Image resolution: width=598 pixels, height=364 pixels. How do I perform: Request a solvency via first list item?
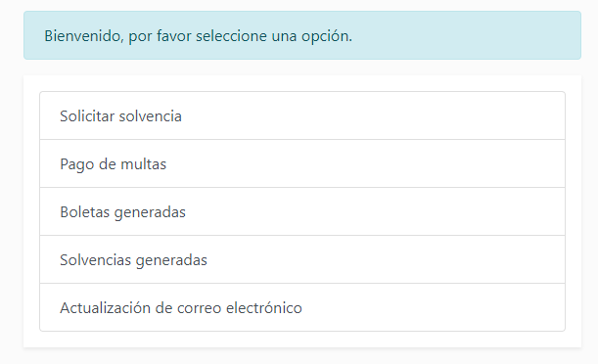(302, 115)
